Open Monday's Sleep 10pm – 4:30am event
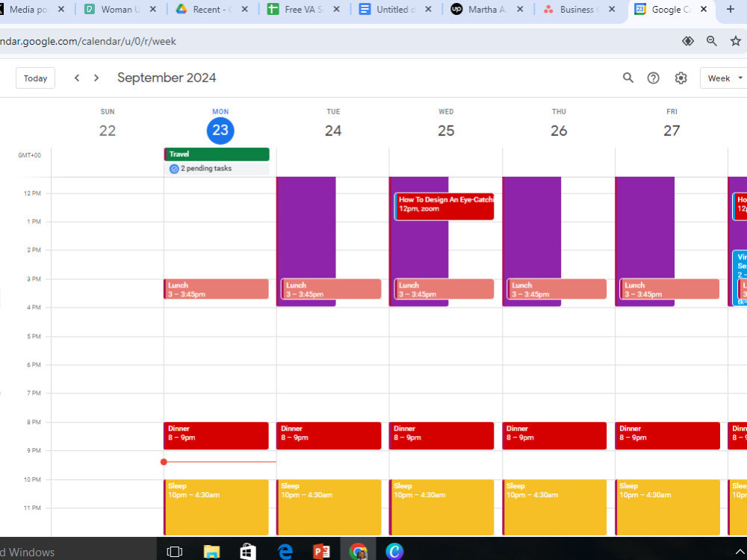747x560 pixels. pyautogui.click(x=217, y=507)
